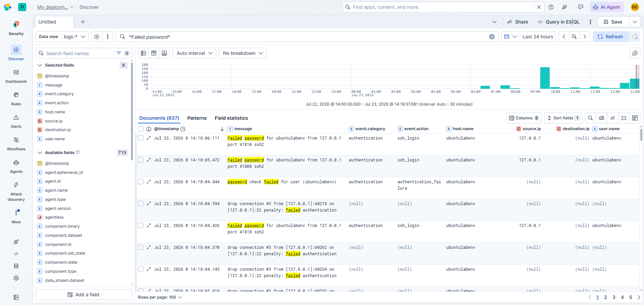Image resolution: width=644 pixels, height=305 pixels.
Task: Tick checkbox for 14:18:04.844 row
Action: (x=141, y=182)
